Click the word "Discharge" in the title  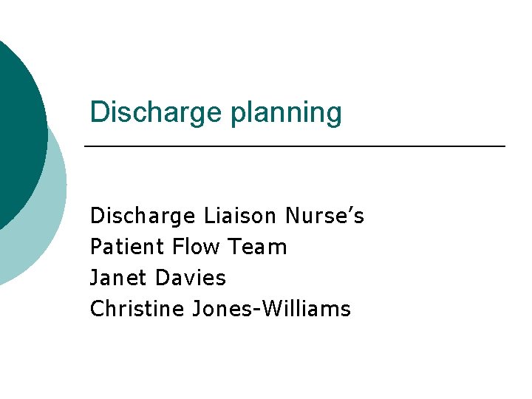click(156, 113)
